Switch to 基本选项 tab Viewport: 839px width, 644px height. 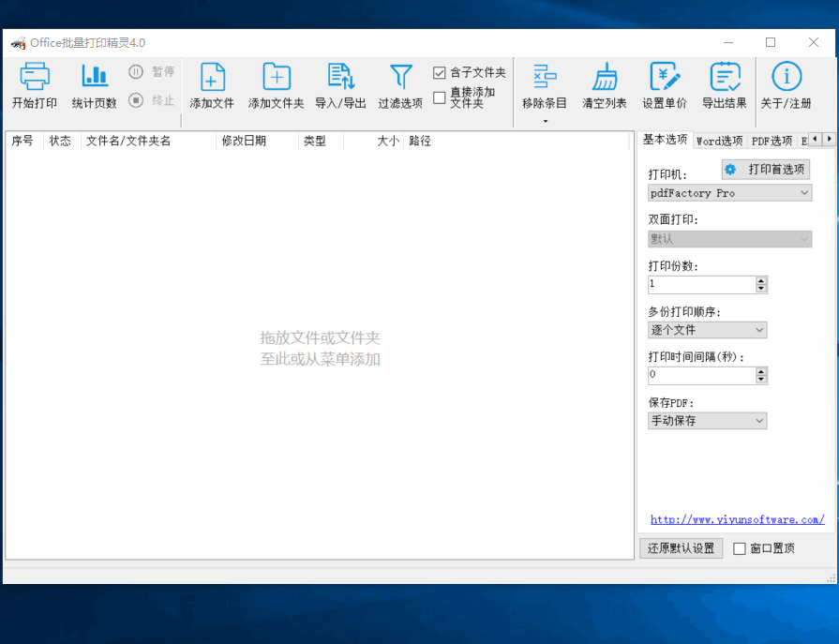pos(665,140)
